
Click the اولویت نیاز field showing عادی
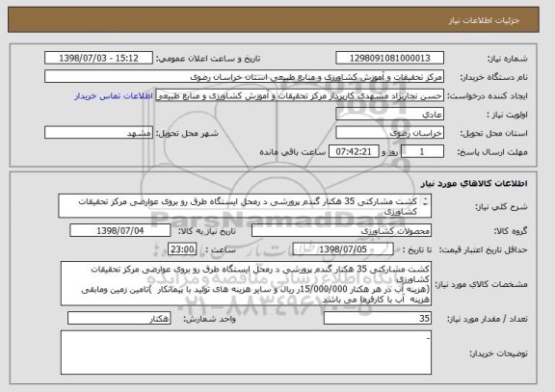tap(389, 115)
